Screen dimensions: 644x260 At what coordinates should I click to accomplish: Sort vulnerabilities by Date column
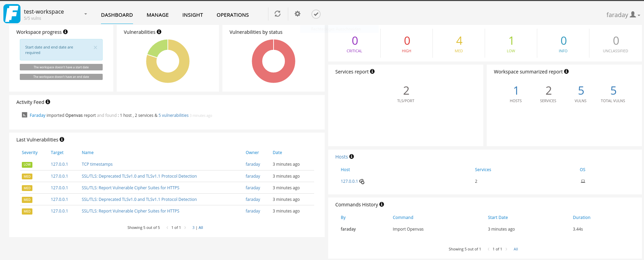277,153
